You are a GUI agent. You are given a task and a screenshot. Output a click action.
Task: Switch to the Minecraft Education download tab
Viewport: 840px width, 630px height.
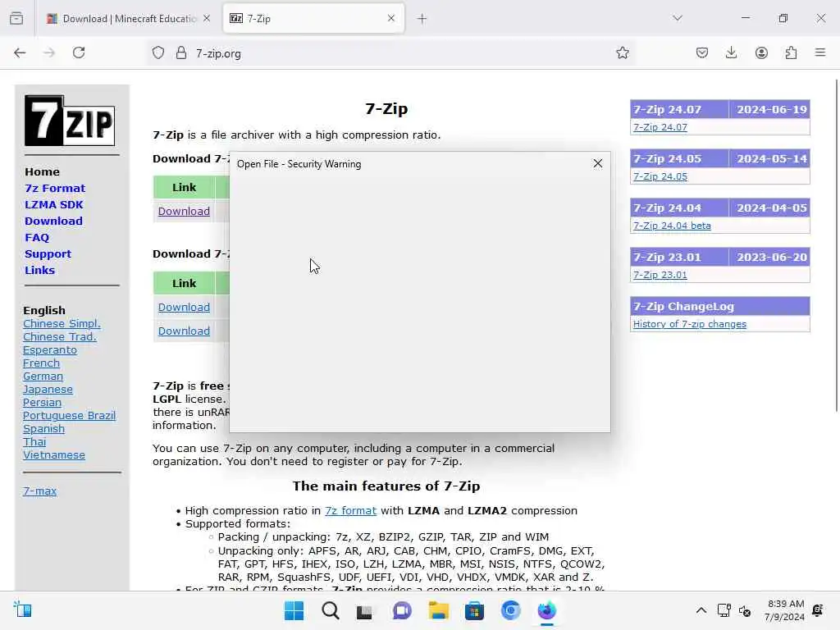click(x=129, y=19)
